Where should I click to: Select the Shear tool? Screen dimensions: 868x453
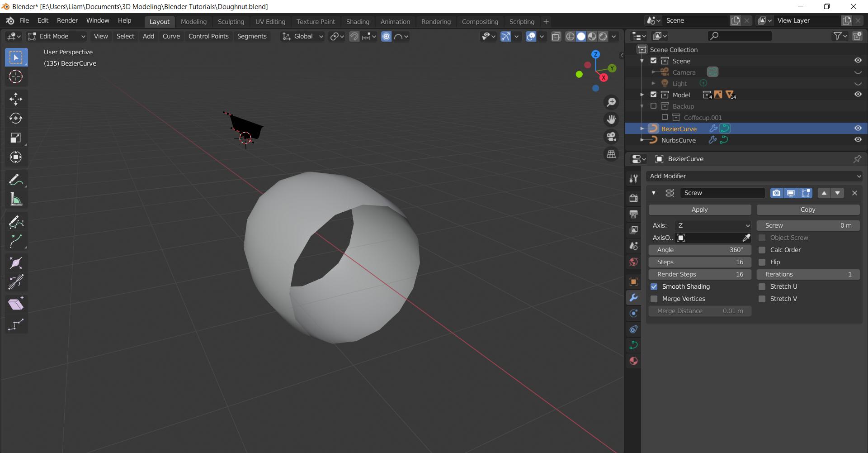coord(16,305)
